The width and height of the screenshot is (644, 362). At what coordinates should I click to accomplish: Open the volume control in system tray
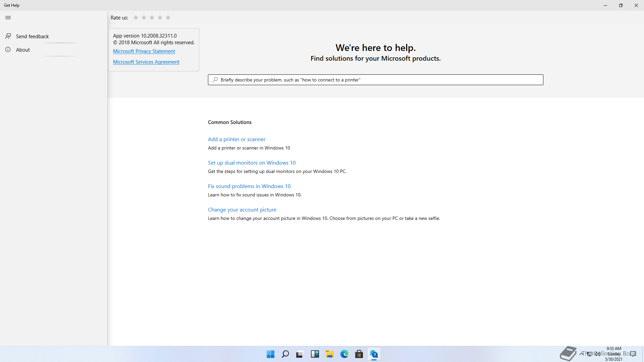tap(597, 354)
